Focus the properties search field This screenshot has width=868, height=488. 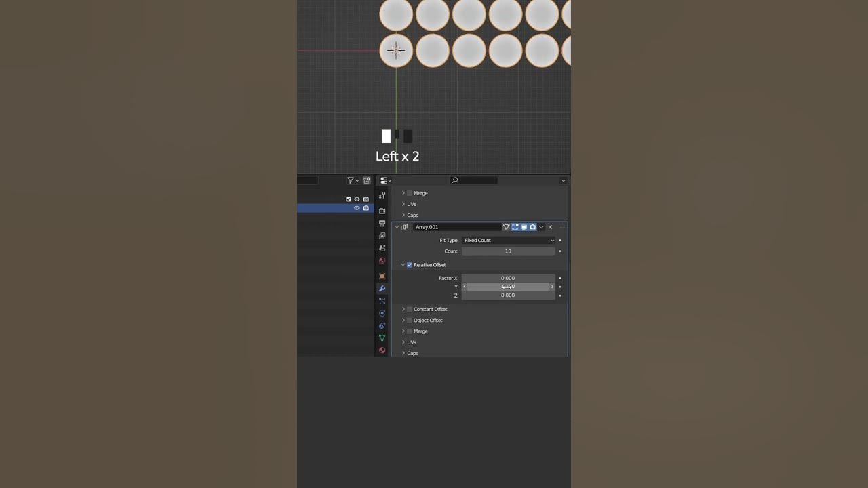[x=474, y=180]
